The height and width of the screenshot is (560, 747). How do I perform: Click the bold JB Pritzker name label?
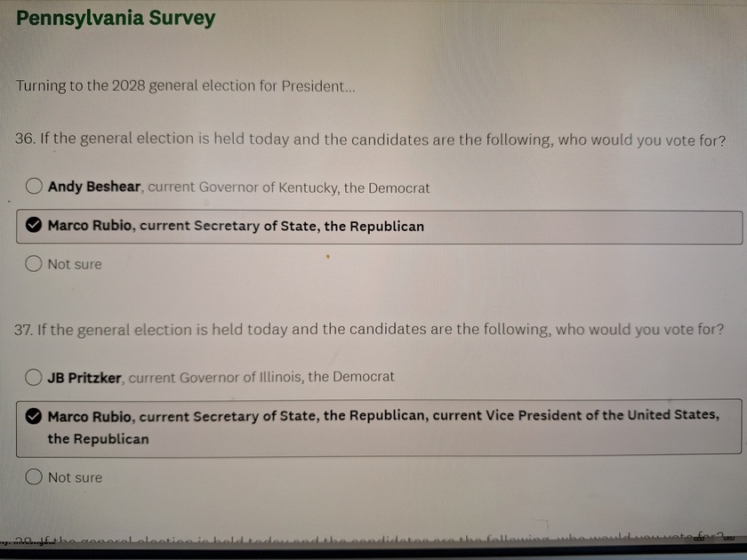(x=84, y=378)
